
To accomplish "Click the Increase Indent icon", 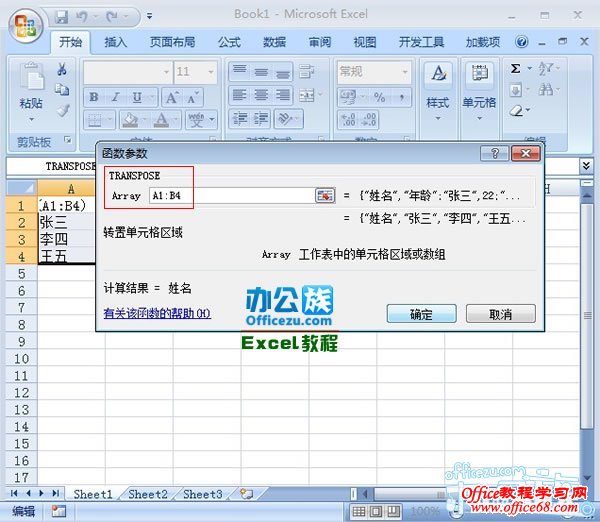I will click(261, 119).
